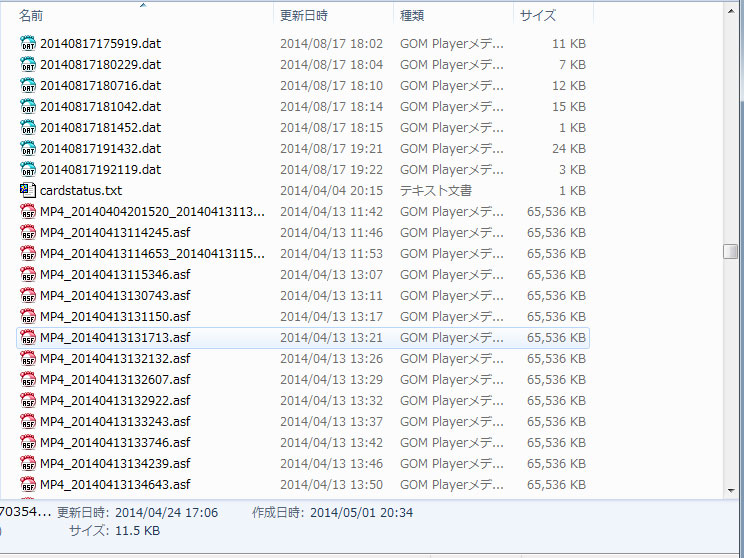Click the 15 KB size cell
Image resolution: width=744 pixels, height=558 pixels.
coord(569,106)
